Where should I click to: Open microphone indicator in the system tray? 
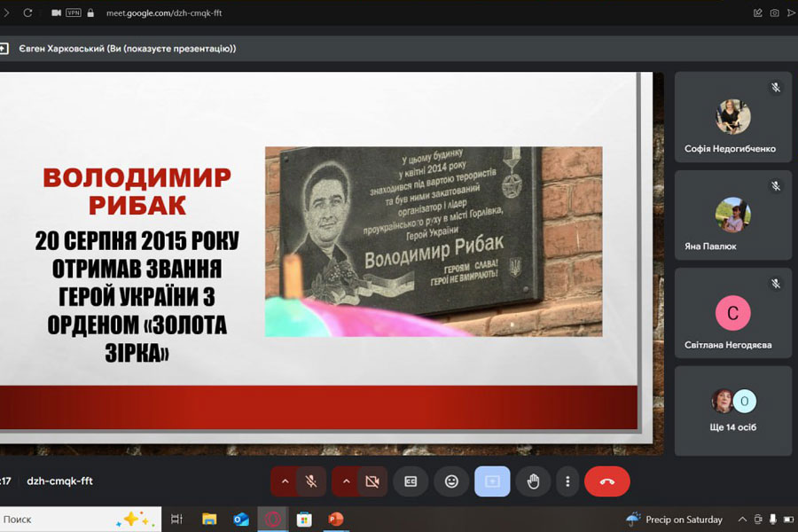tap(773, 520)
